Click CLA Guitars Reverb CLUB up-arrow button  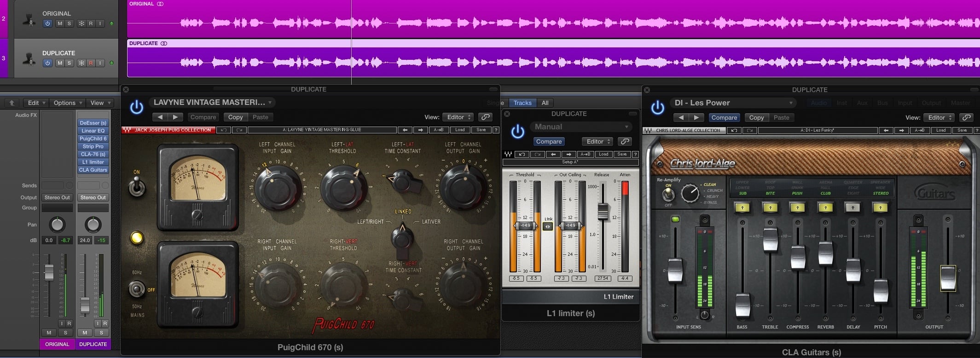(825, 208)
